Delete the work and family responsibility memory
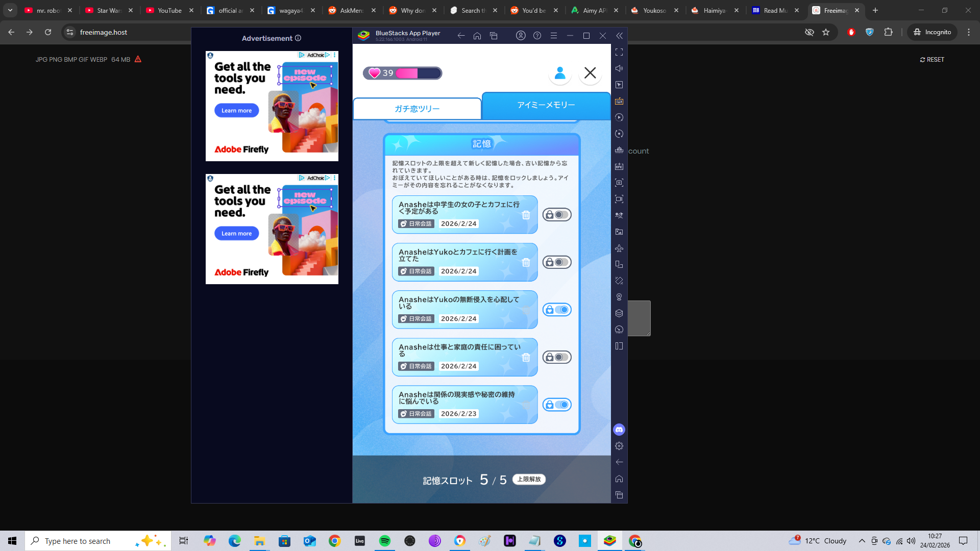 click(526, 357)
